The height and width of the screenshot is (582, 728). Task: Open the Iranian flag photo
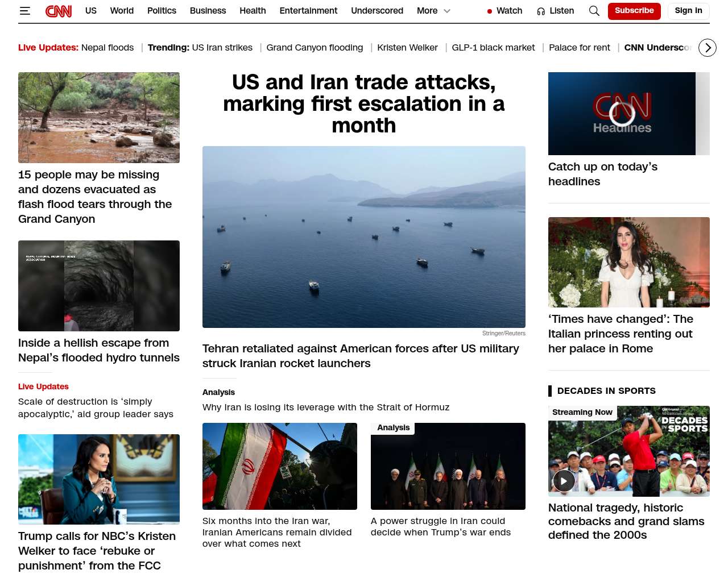[x=280, y=466]
